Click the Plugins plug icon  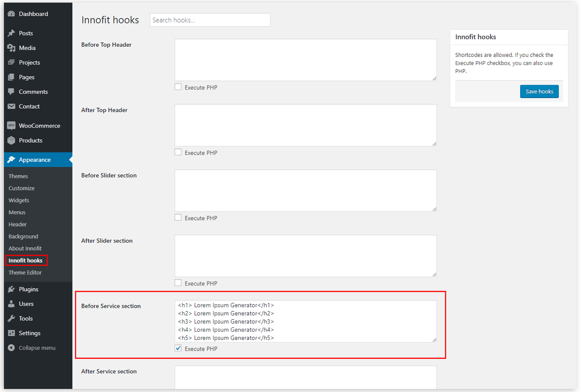tap(11, 289)
